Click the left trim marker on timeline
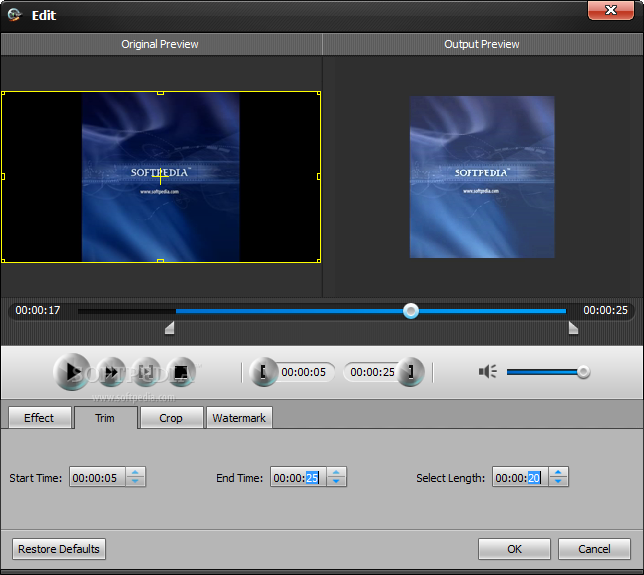Image resolution: width=644 pixels, height=575 pixels. click(170, 328)
